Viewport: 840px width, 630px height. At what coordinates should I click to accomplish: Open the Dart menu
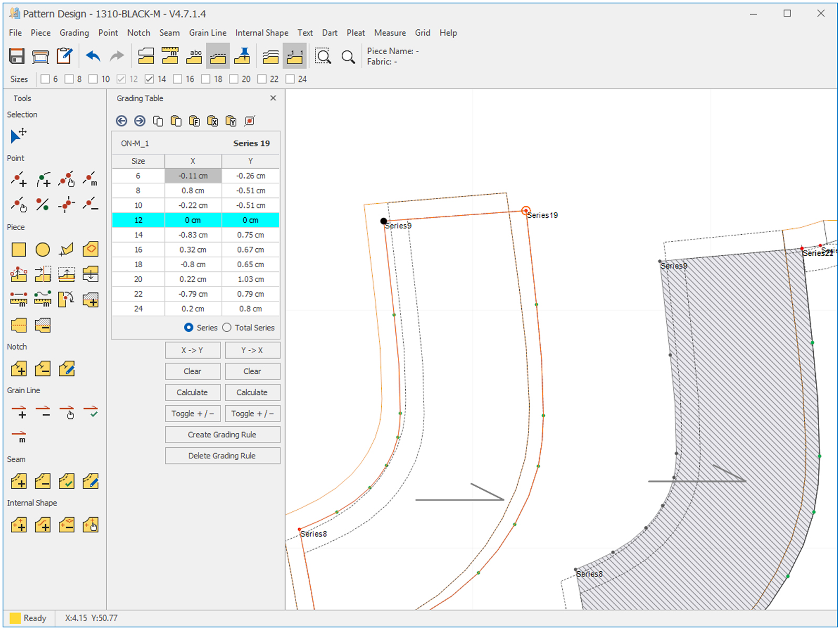tap(329, 33)
